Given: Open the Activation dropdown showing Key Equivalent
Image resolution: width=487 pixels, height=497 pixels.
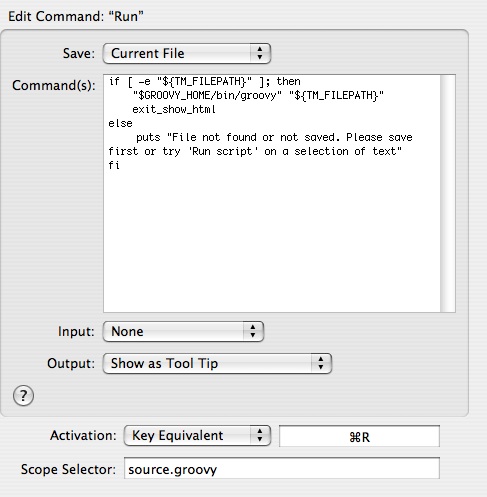Looking at the screenshot, I should 197,435.
